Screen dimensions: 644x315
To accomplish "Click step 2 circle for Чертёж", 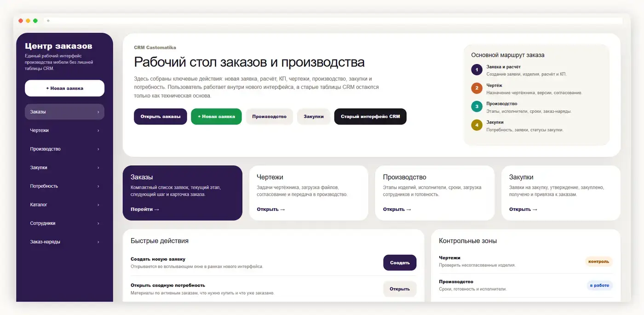I will pos(477,88).
